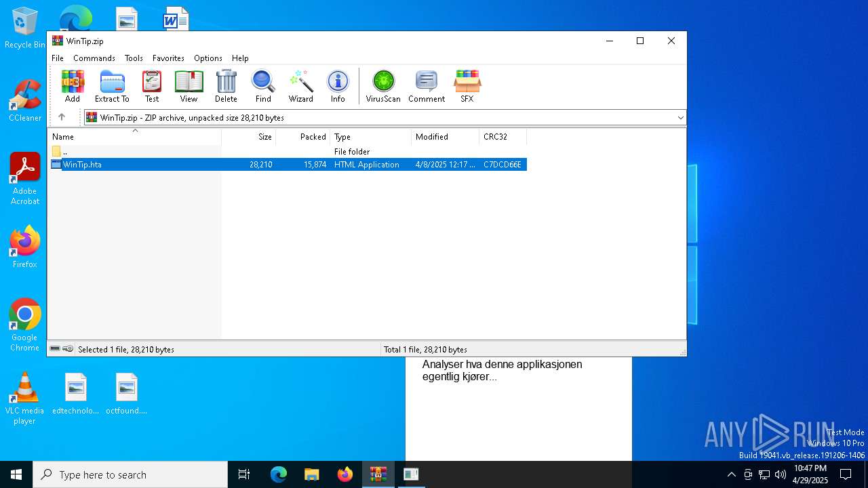Open the Help menu
Image resolution: width=868 pixels, height=488 pixels.
240,58
